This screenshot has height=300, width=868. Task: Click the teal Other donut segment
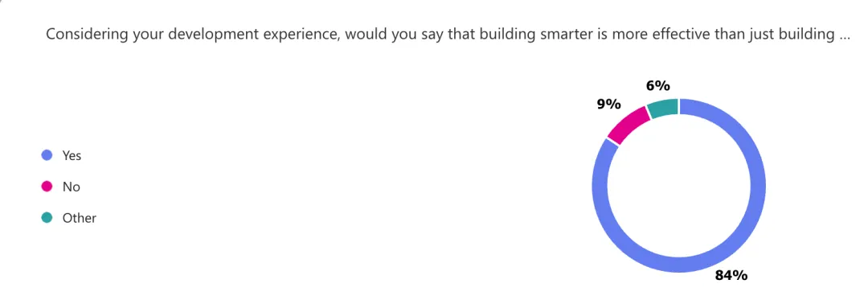(x=663, y=109)
